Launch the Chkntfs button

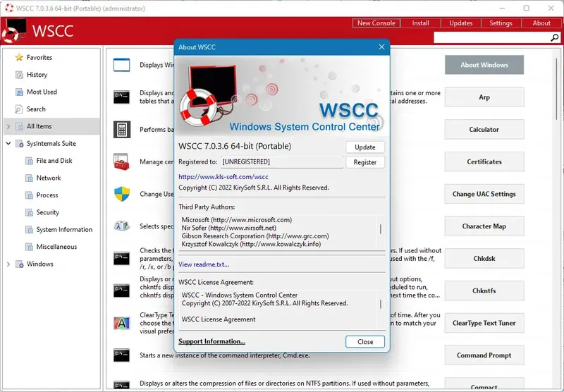click(484, 290)
